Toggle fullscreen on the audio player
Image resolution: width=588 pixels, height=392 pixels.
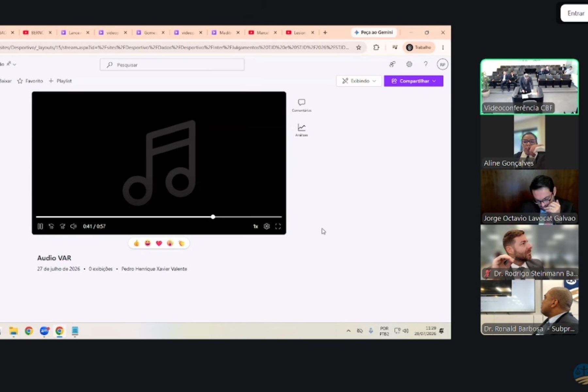pos(278,226)
